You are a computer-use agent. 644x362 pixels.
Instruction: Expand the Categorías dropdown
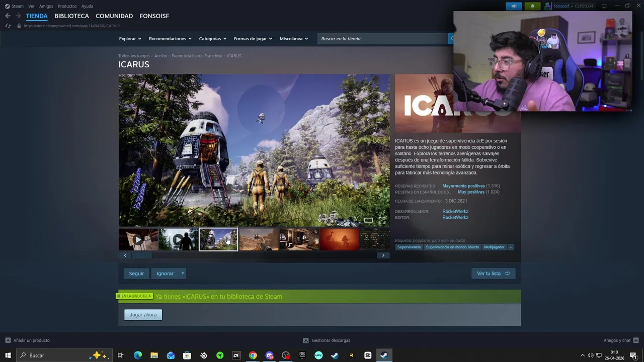212,39
